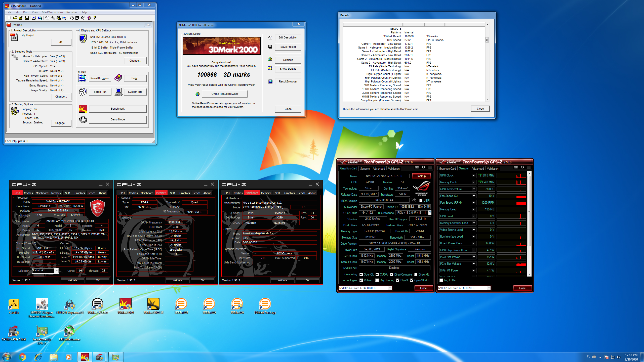The image size is (644, 362).
Task: Click the Edit project description toolbar icon
Action: (x=47, y=18)
